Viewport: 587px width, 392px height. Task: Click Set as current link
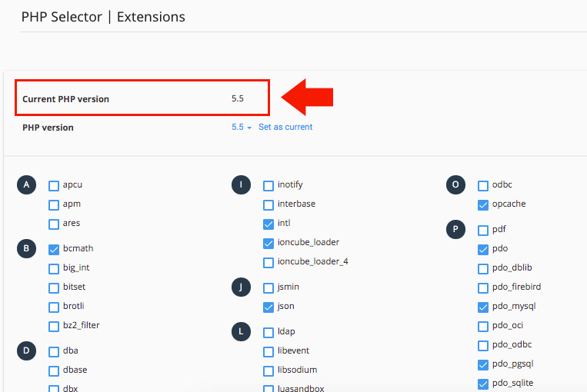[x=285, y=128]
